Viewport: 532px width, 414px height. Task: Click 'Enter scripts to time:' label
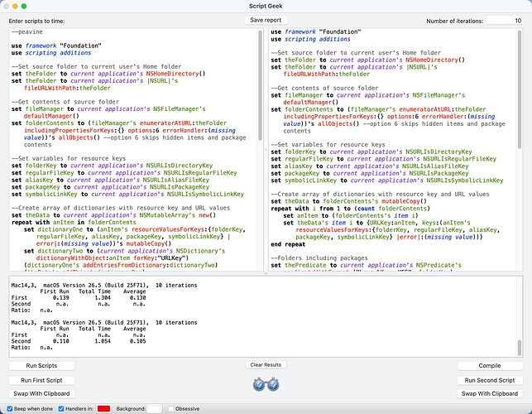pos(36,21)
